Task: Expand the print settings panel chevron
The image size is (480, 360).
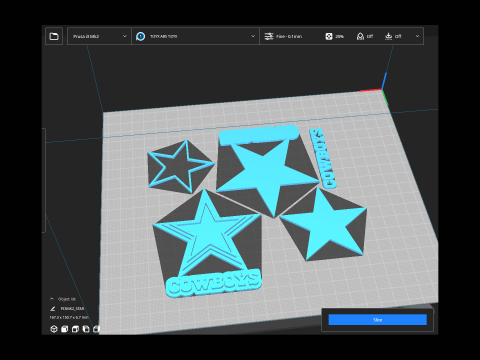Action: [417, 36]
